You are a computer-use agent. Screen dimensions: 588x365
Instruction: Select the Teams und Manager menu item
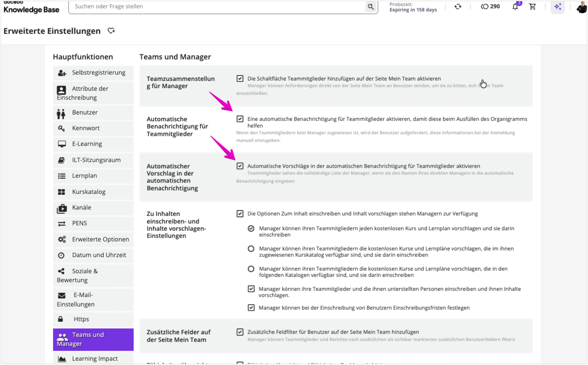coord(93,339)
